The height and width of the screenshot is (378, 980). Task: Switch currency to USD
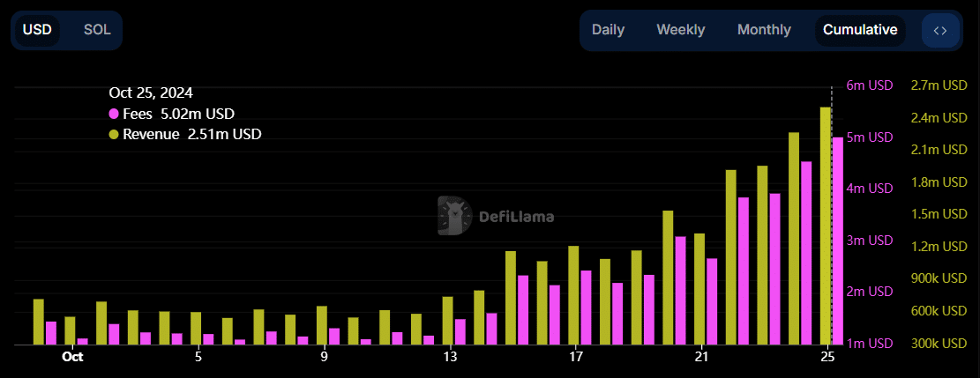37,30
